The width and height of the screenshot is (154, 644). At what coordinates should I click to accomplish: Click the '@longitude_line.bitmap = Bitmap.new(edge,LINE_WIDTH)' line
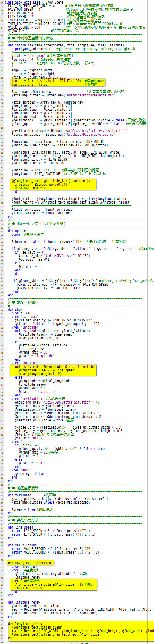click(58, 142)
